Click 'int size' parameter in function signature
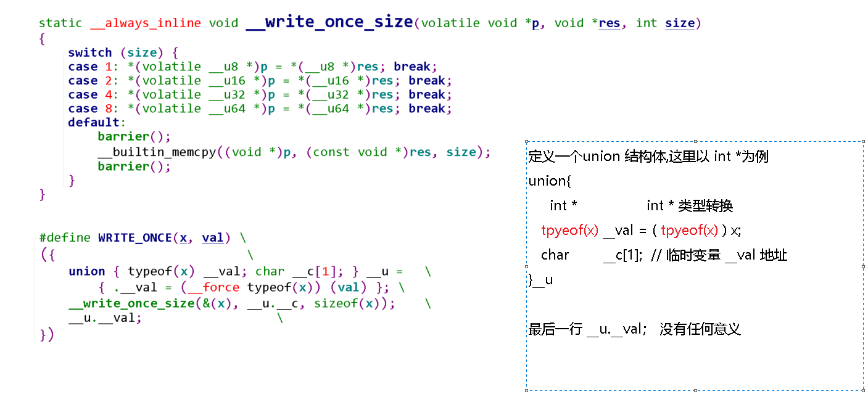Viewport: 868px width, 394px height. (x=666, y=23)
